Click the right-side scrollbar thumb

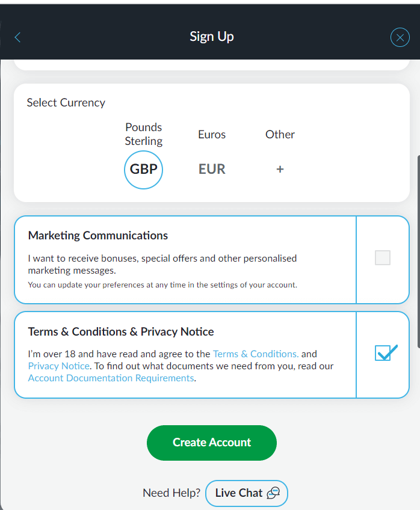point(418,253)
